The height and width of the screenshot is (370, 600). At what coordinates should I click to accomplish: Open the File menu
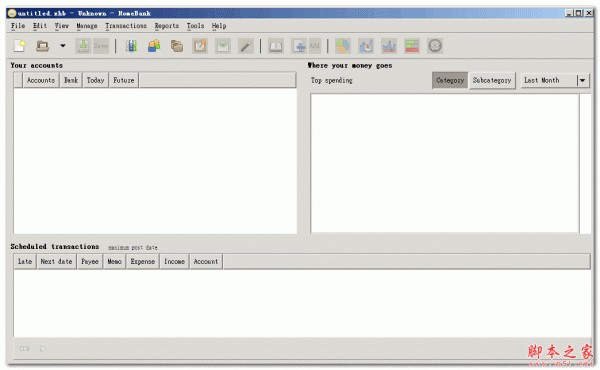pyautogui.click(x=18, y=26)
